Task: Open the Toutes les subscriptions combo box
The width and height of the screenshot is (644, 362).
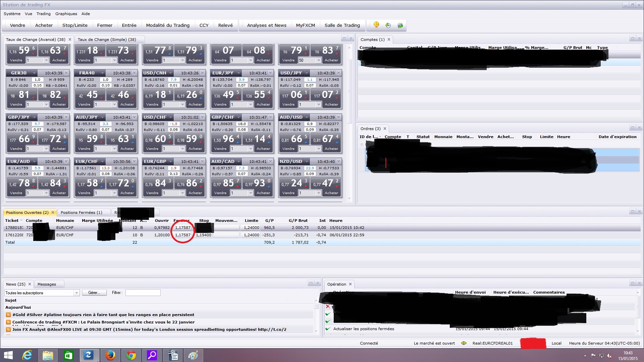Action: [x=76, y=293]
